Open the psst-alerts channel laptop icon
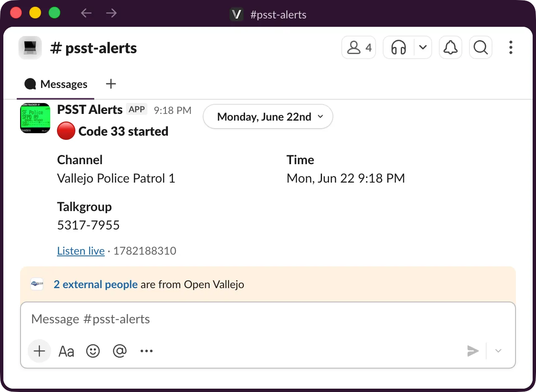Image resolution: width=536 pixels, height=392 pixels. click(30, 48)
